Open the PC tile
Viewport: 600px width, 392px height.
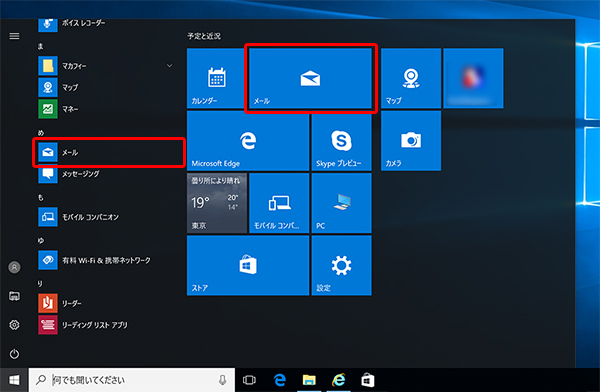pos(341,203)
